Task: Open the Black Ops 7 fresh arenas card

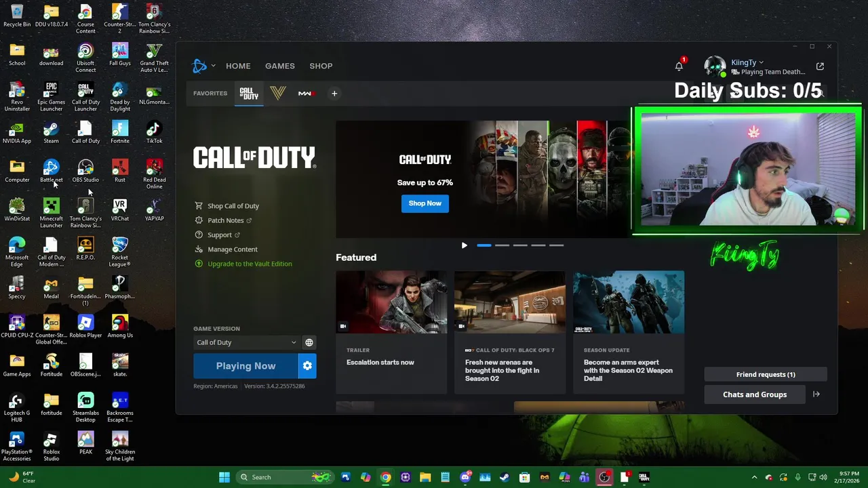Action: click(510, 332)
